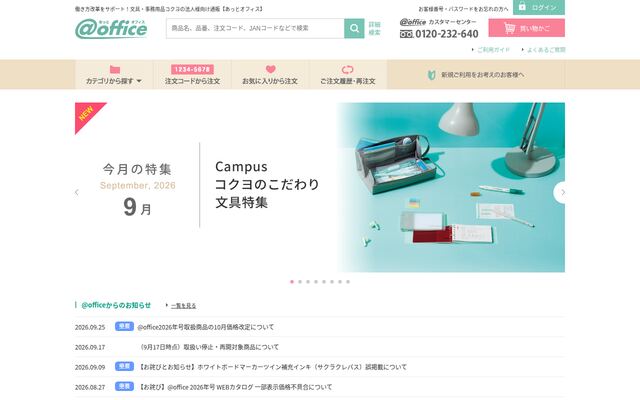Screen dimensions: 640x400
Task: Select 注文コードから注文 menu item
Action: pos(192,75)
